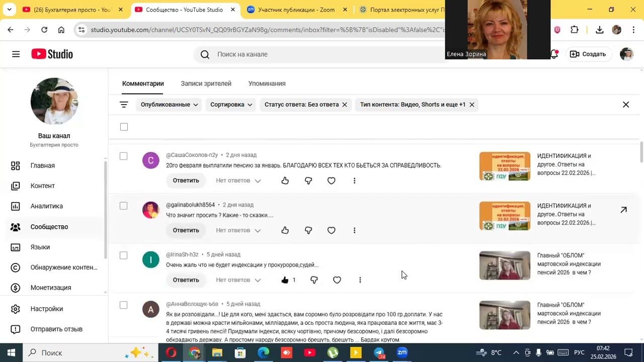Switch to the Записи зрителей tab
The image size is (644, 362).
pos(206,83)
